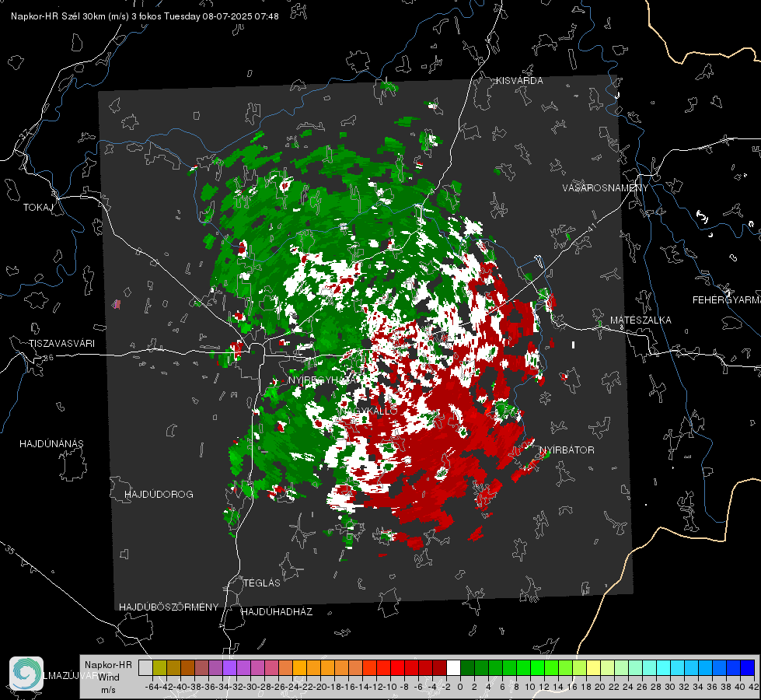Image resolution: width=761 pixels, height=700 pixels.
Task: Click the legend value label 42
Action: point(754,687)
